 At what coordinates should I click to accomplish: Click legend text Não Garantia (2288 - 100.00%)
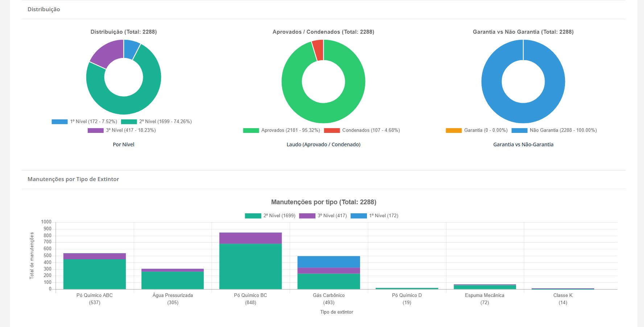563,130
